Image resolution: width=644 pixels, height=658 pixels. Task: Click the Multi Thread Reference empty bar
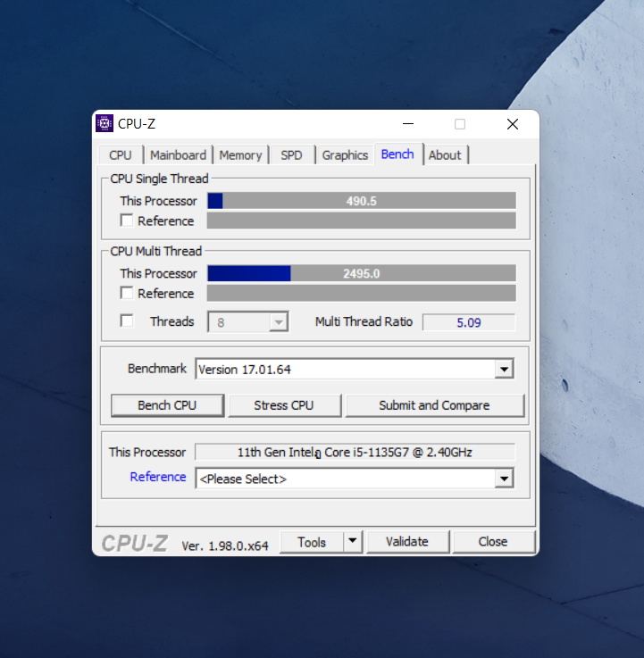click(362, 294)
